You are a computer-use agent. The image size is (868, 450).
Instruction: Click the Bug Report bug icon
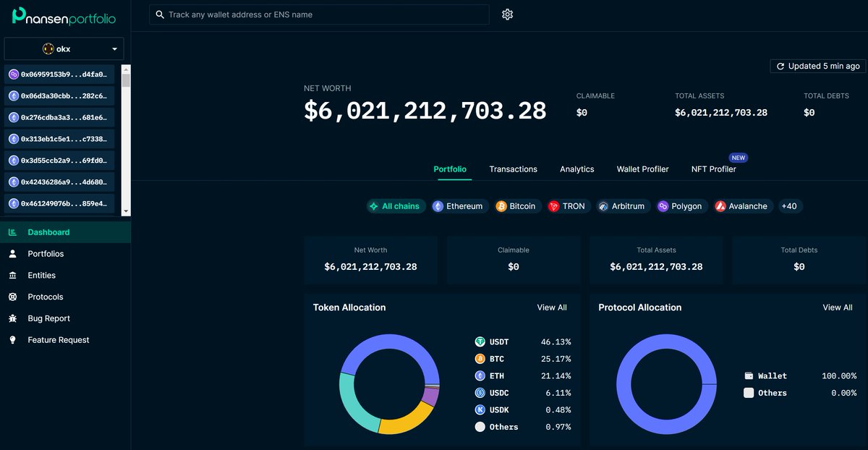click(12, 318)
